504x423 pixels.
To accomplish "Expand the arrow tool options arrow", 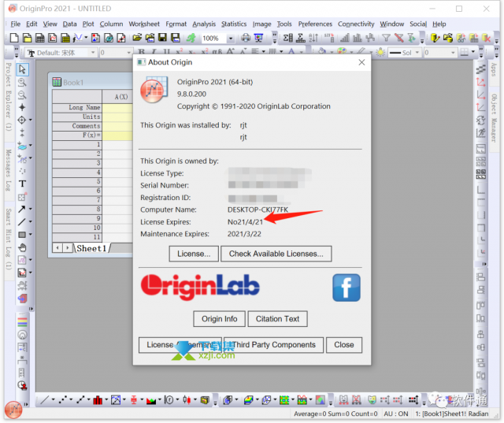I will (31, 210).
